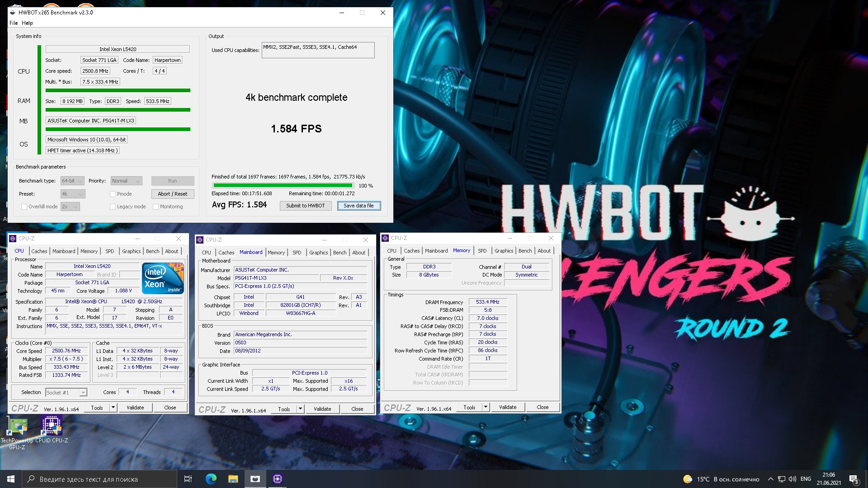Enable Overkill mode checkbox
868x488 pixels.
24,206
